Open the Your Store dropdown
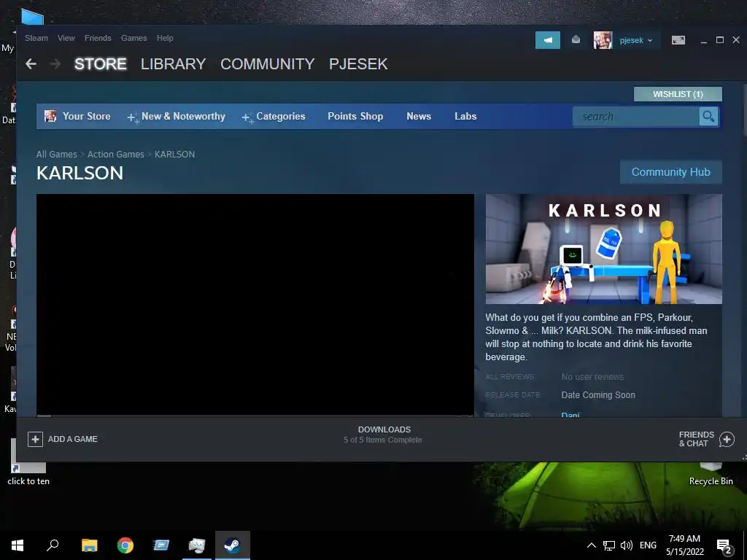The width and height of the screenshot is (747, 560). (86, 116)
